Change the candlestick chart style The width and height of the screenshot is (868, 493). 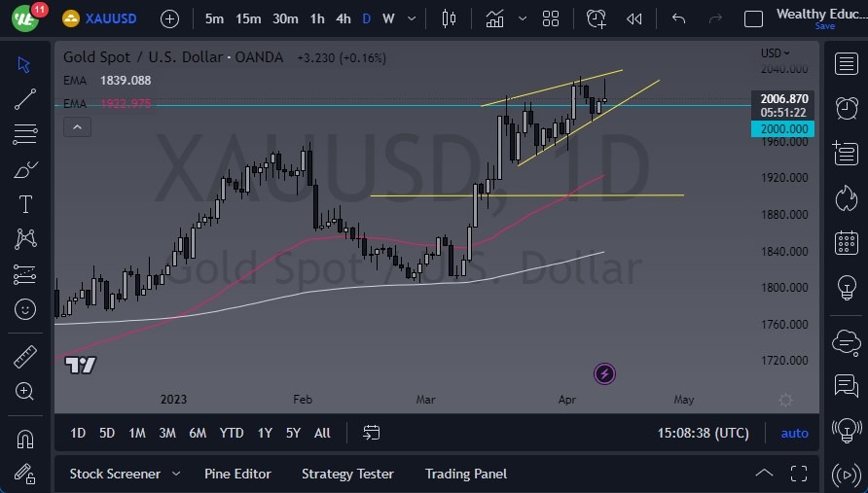(x=449, y=18)
